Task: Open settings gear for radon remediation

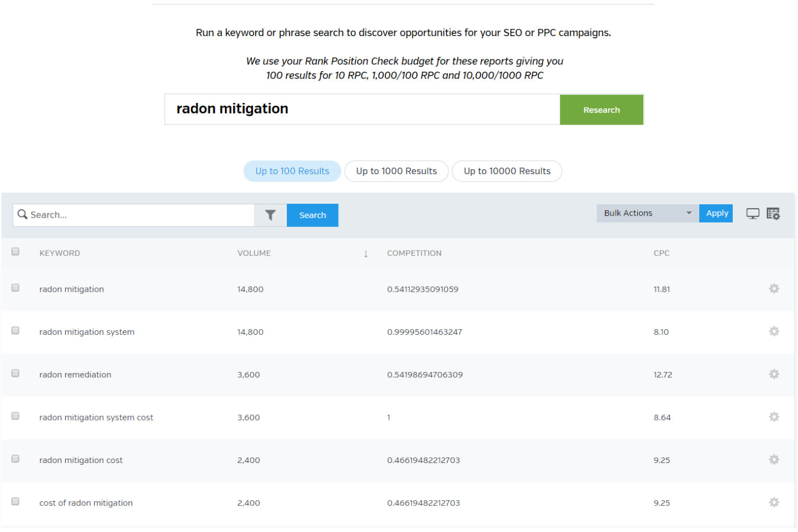Action: tap(774, 374)
